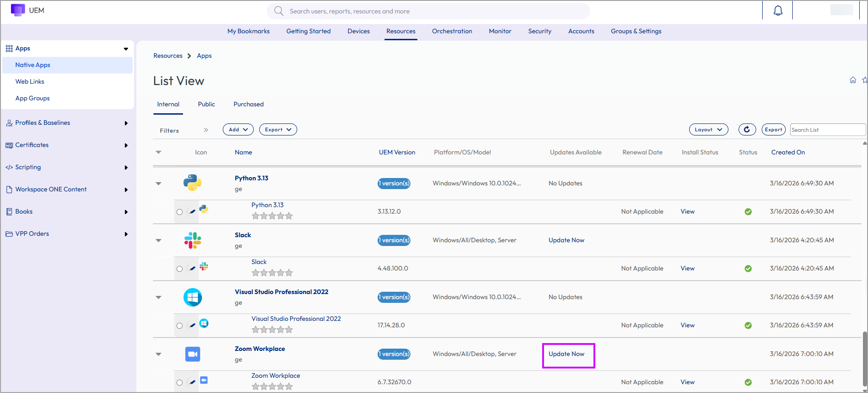Click the Export button beside refresh
The image size is (868, 393).
coord(773,129)
